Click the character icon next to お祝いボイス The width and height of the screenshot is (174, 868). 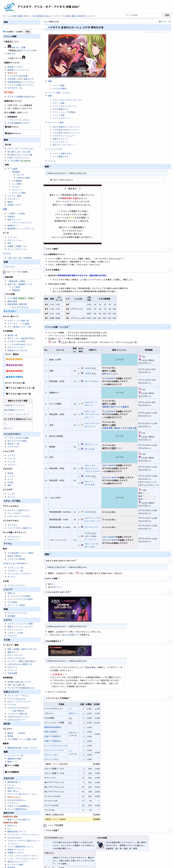[x=23, y=58]
